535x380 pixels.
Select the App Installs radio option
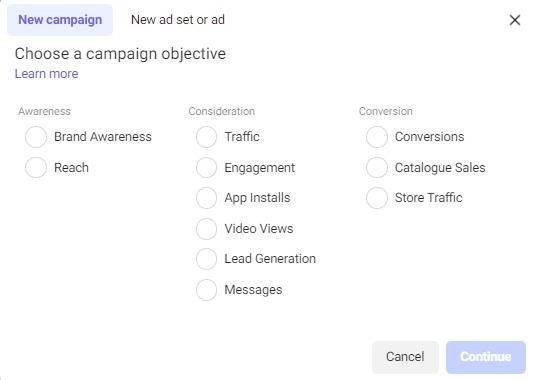pyautogui.click(x=206, y=198)
